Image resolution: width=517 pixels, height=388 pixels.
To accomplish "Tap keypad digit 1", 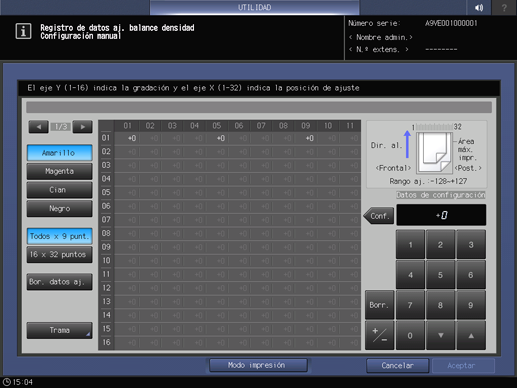I will coord(410,245).
